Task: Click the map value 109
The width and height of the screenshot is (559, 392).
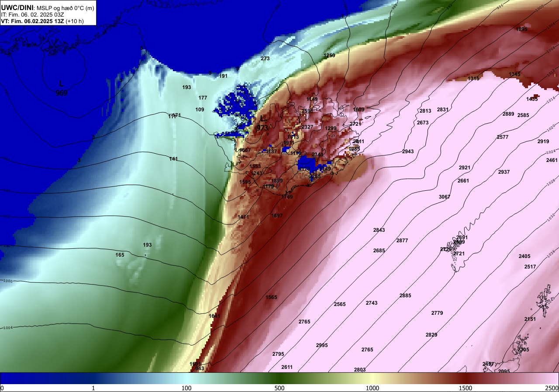Action: (x=200, y=110)
